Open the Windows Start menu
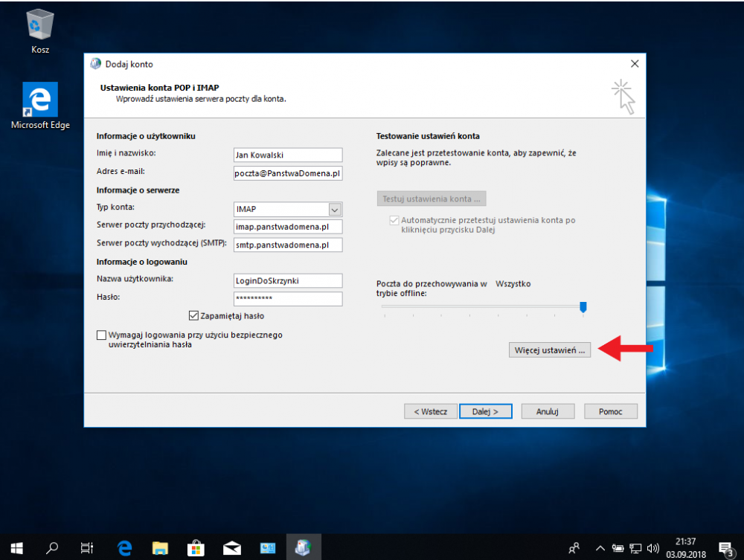The image size is (744, 560). point(16,547)
